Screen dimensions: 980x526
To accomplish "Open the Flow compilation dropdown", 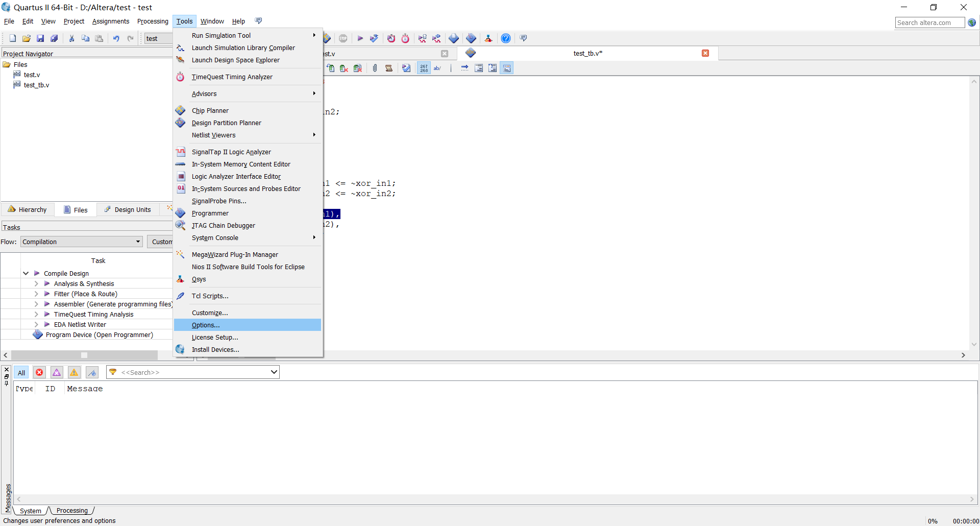I will (x=137, y=242).
